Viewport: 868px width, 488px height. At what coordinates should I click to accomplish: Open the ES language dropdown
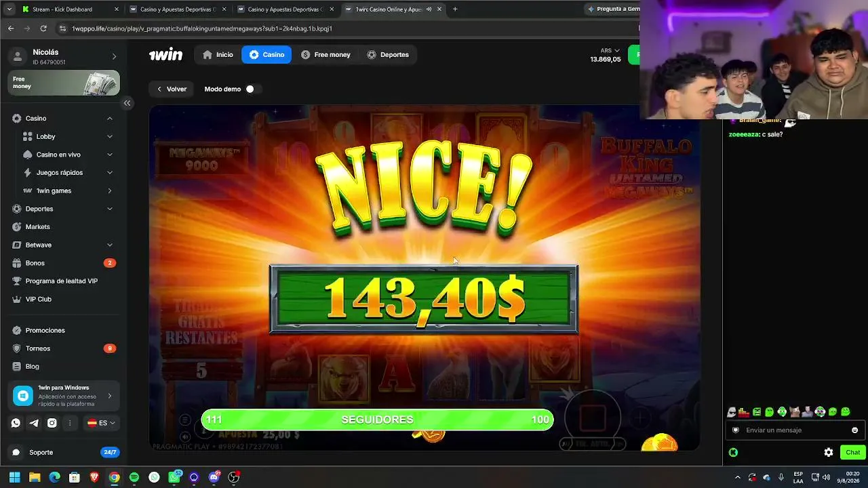(x=101, y=423)
